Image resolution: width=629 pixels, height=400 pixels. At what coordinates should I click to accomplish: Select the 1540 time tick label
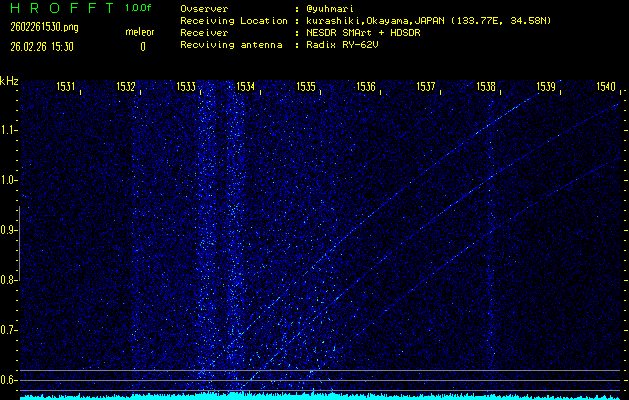[x=605, y=87]
